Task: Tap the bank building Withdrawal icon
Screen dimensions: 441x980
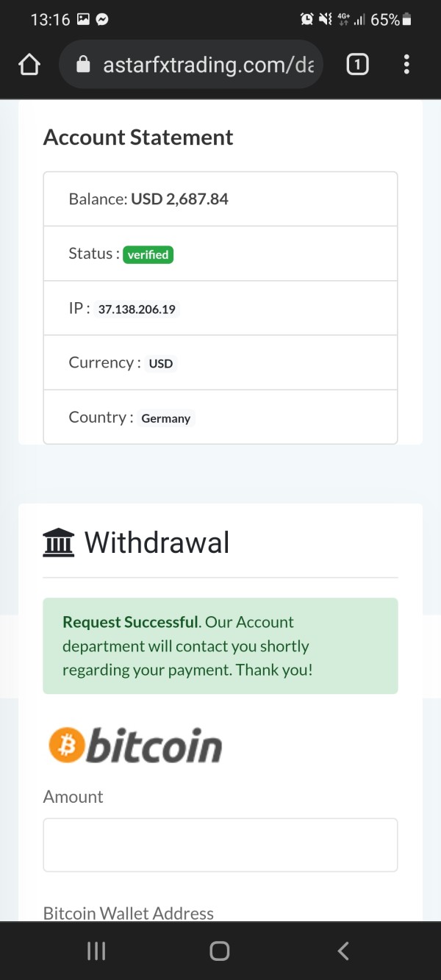Action: tap(59, 543)
